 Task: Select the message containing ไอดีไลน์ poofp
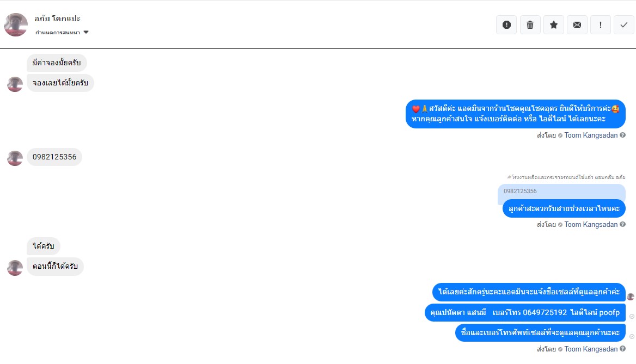[x=525, y=312]
